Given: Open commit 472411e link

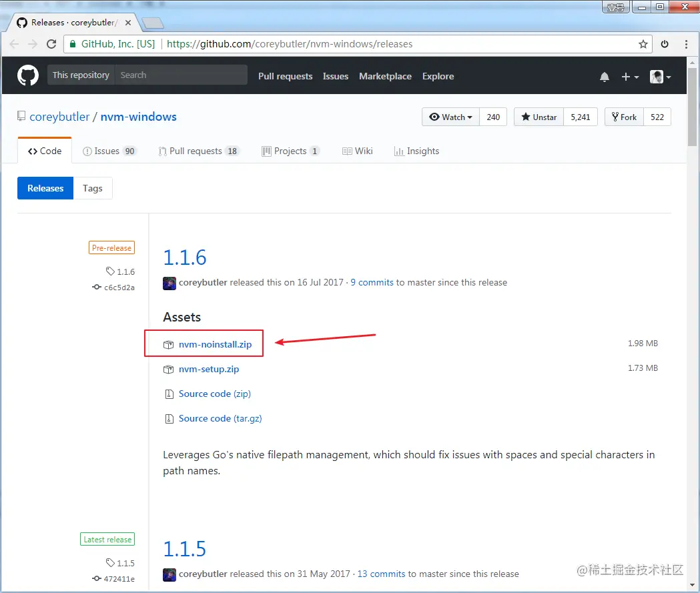Looking at the screenshot, I should (114, 579).
